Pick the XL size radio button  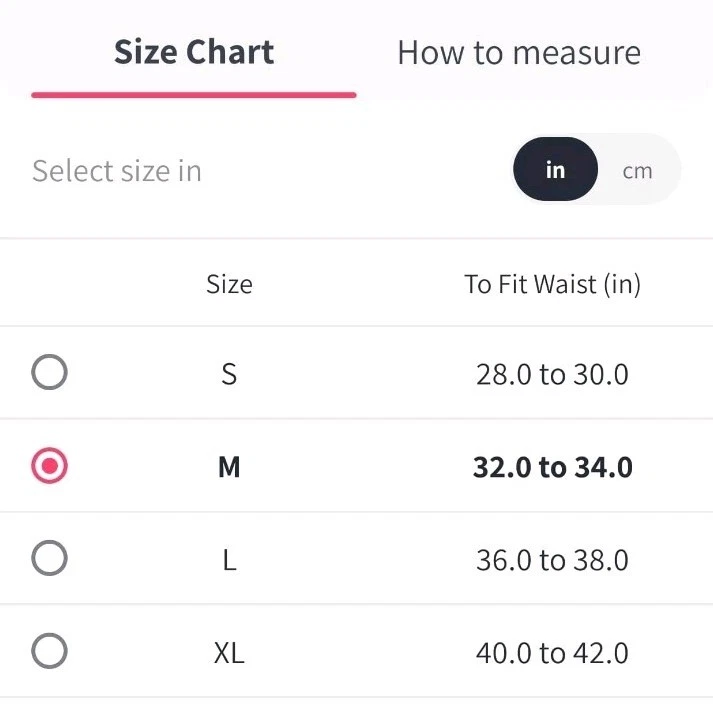pos(49,652)
